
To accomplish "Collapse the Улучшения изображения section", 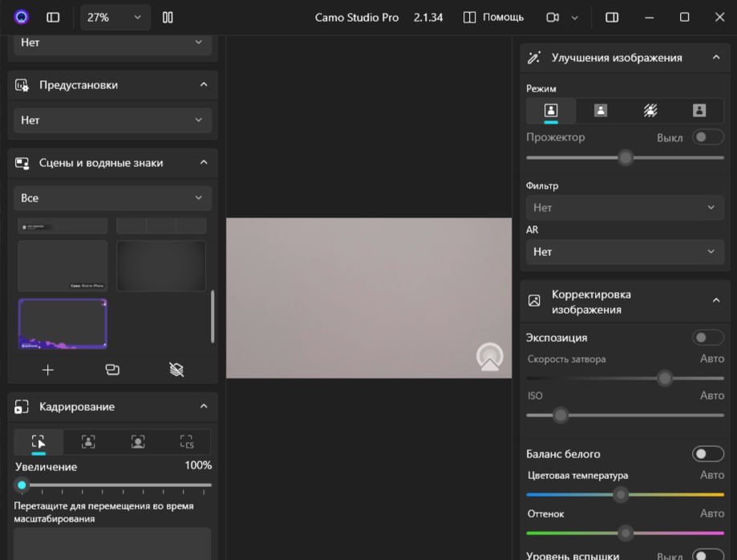I will (716, 57).
